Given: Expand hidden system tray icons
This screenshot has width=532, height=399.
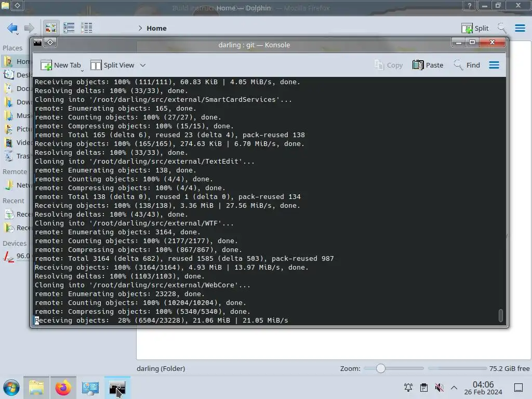Looking at the screenshot, I should pyautogui.click(x=454, y=388).
